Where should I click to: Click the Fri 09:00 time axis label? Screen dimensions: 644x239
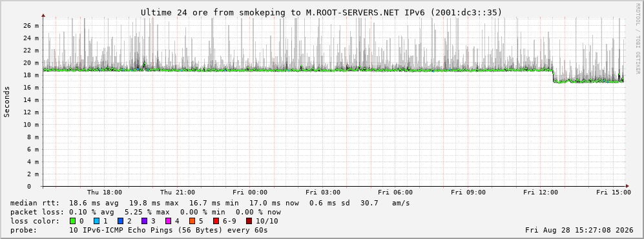[x=468, y=192]
